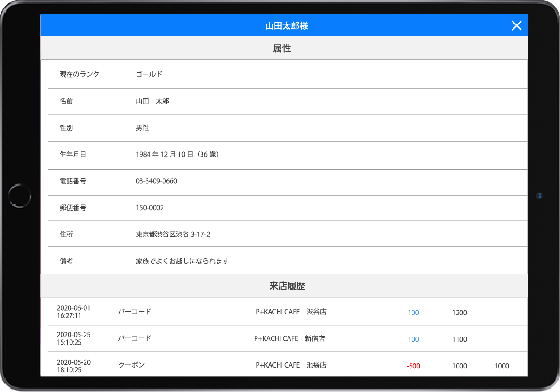Screen dimensions: 560x392
Task: Click the 電話番号 label
Action: pyautogui.click(x=72, y=181)
